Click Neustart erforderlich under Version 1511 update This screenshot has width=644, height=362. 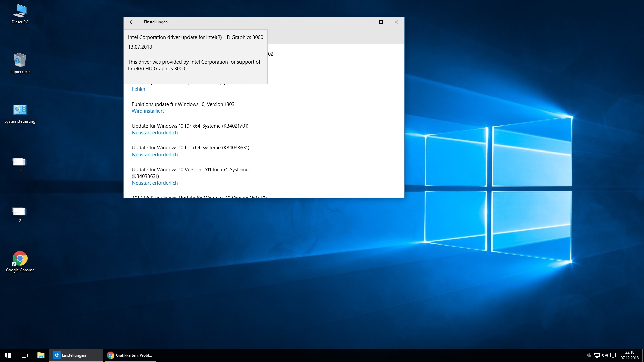tap(155, 183)
